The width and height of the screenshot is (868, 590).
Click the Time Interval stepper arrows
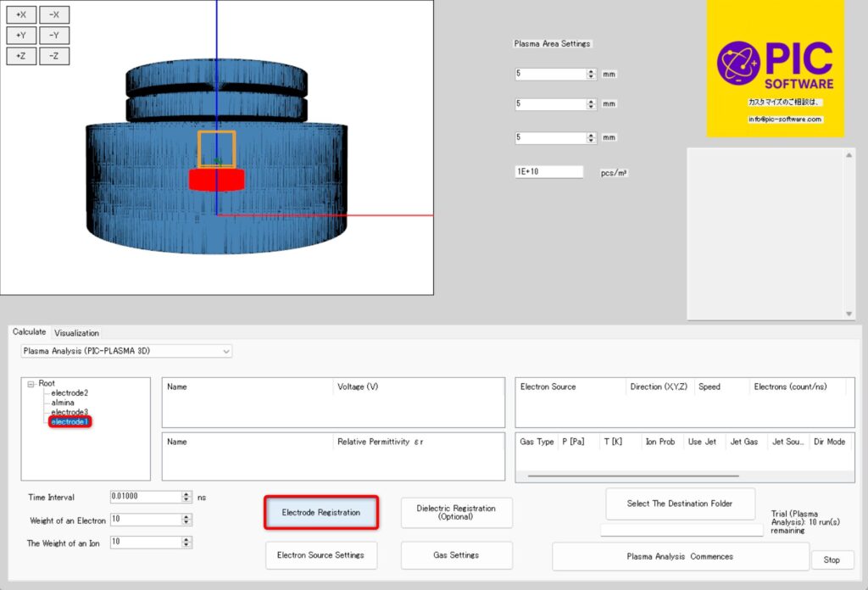pos(186,498)
